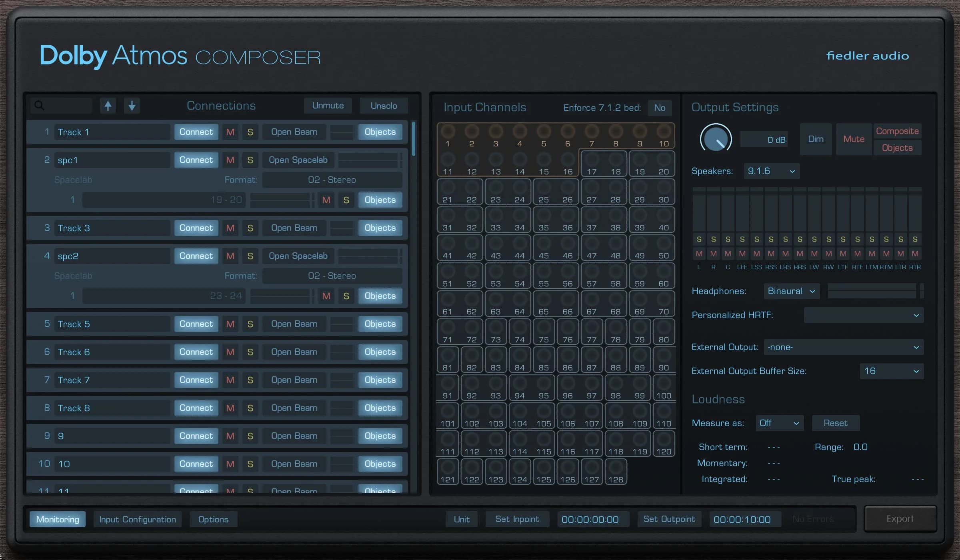Click the down arrow above the Connections list
The height and width of the screenshot is (560, 960).
point(132,106)
